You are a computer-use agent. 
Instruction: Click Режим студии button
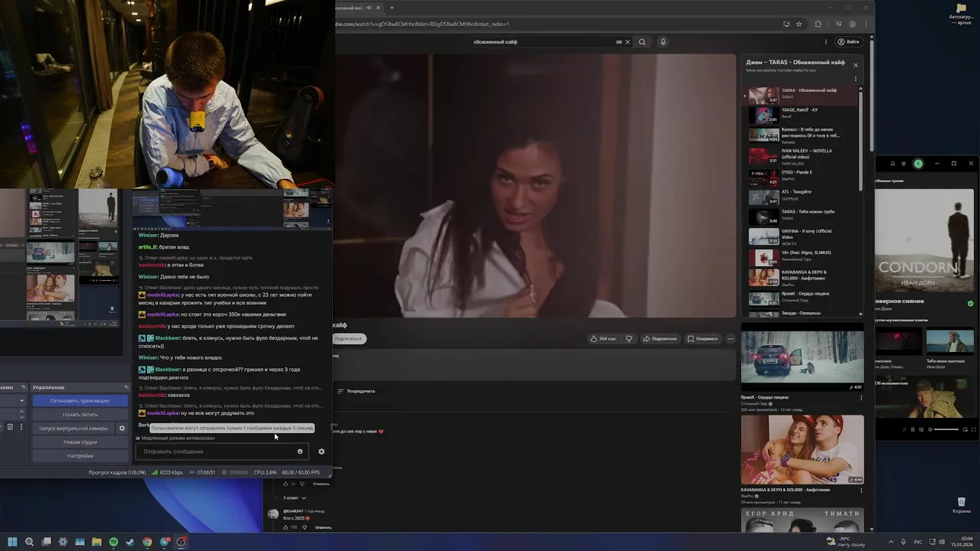80,442
